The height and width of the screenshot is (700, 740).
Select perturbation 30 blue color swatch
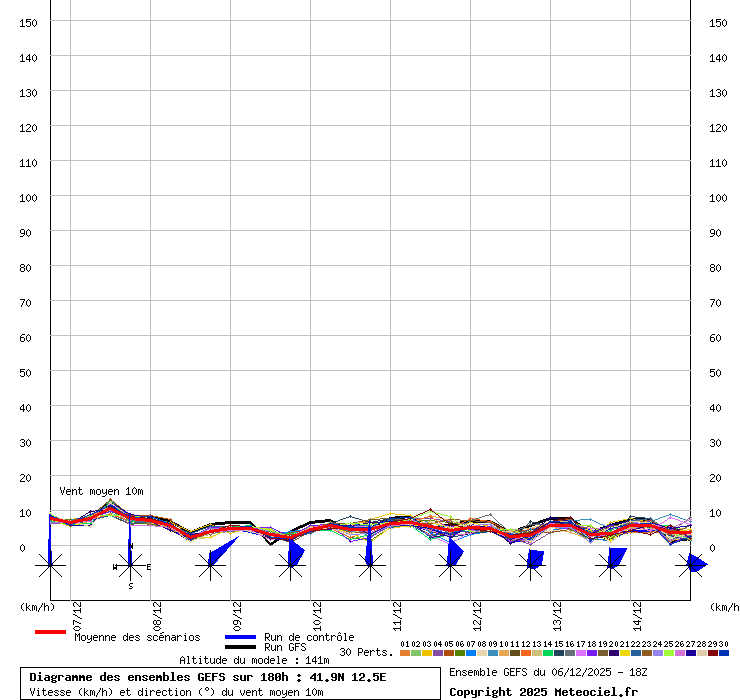coord(724,653)
